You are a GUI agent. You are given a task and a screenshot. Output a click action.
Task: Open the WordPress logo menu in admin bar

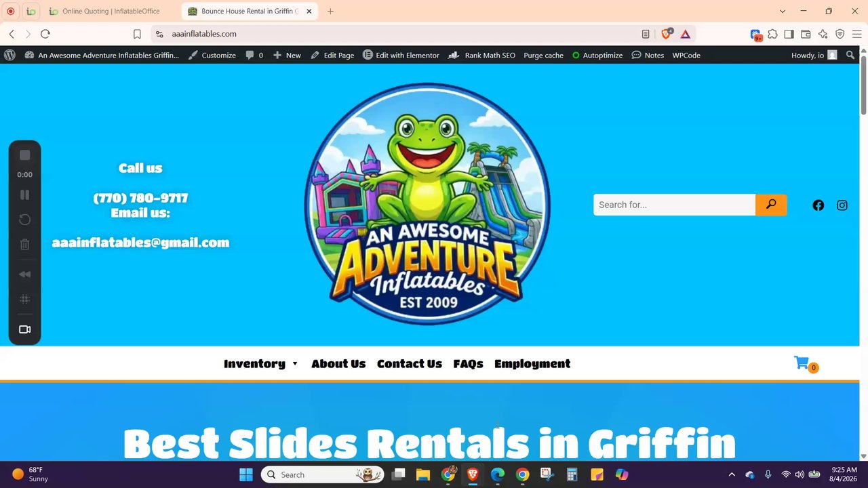pyautogui.click(x=9, y=55)
